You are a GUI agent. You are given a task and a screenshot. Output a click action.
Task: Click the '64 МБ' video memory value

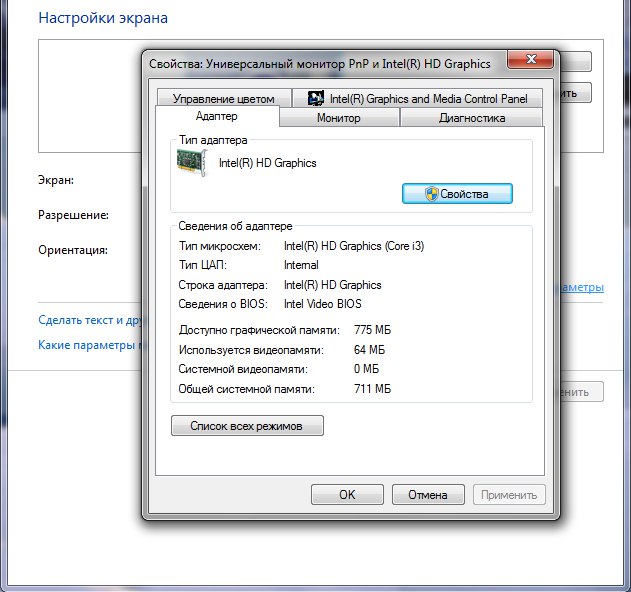369,350
